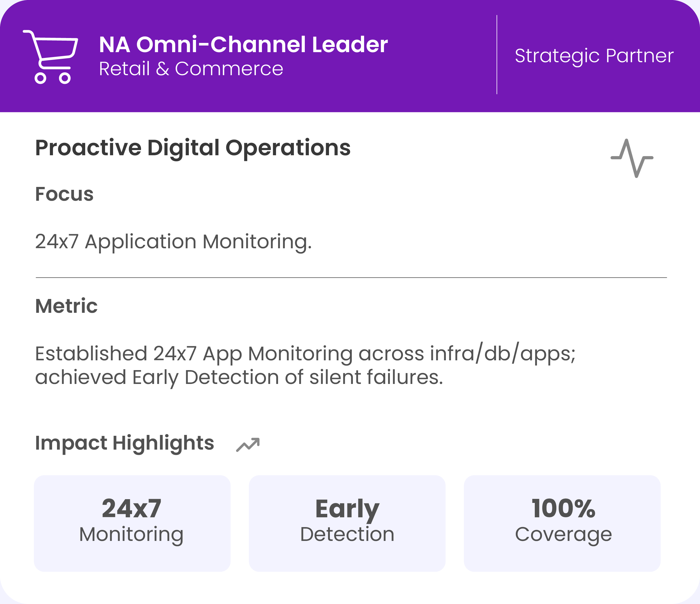This screenshot has width=700, height=604.
Task: Click the Proactive Digital Operations heading
Action: 193,148
